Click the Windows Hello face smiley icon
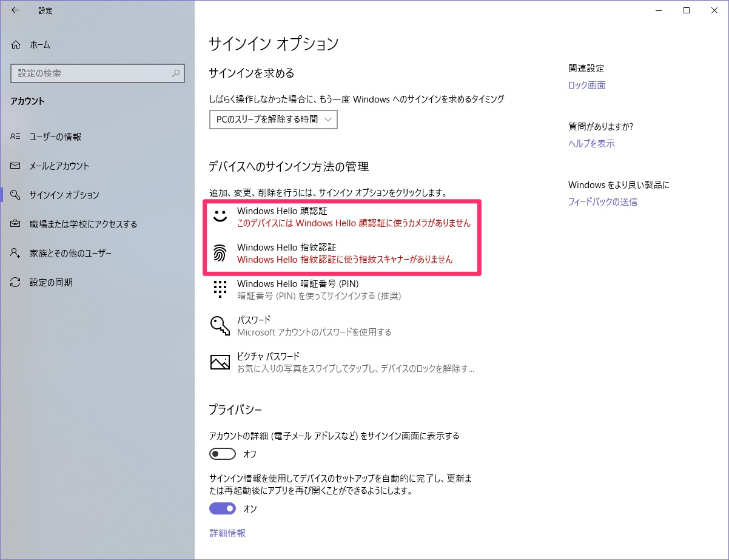Screen dimensions: 729x560 click(220, 217)
